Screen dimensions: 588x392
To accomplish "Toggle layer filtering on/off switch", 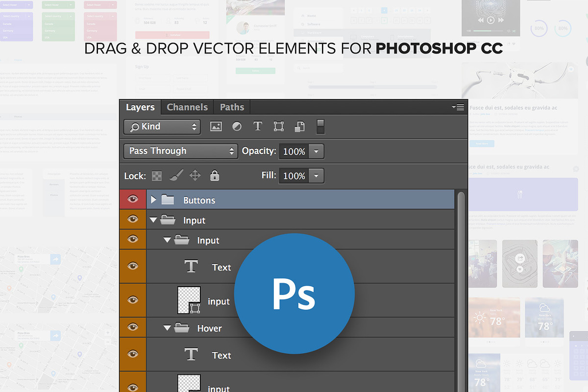I will coord(320,126).
